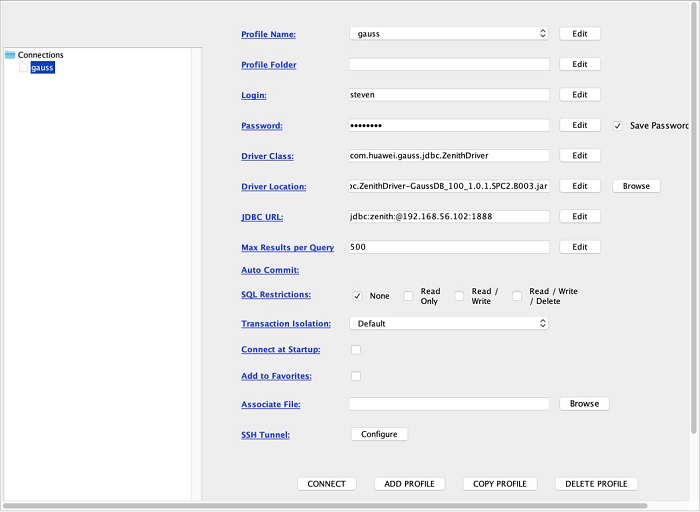Open the Max Results per Query link
The width and height of the screenshot is (700, 512).
tap(288, 247)
